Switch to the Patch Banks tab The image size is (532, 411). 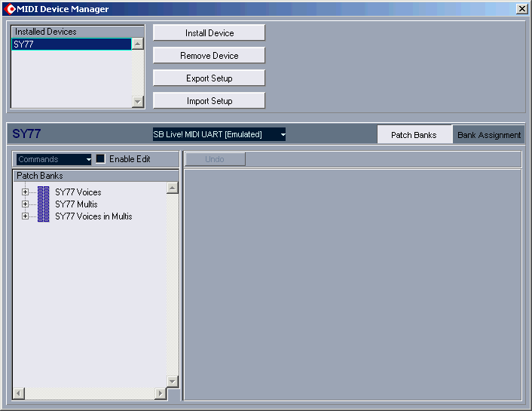coord(414,135)
